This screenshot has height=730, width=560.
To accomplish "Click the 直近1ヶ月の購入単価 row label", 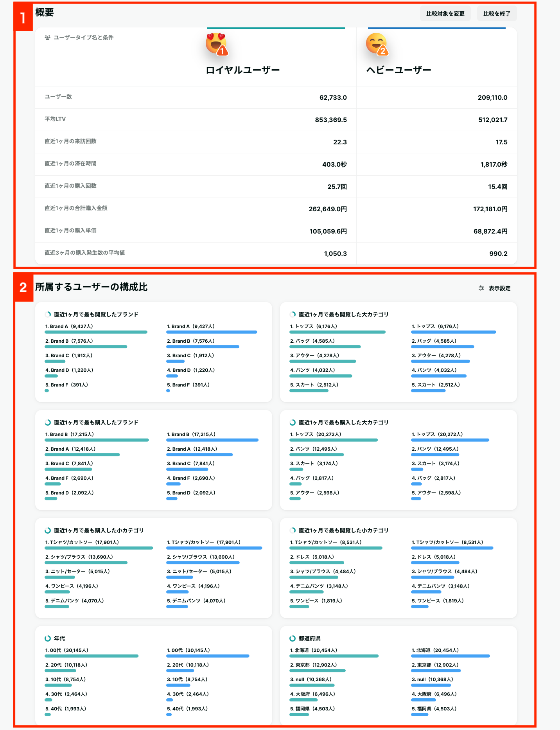I will pos(70,230).
